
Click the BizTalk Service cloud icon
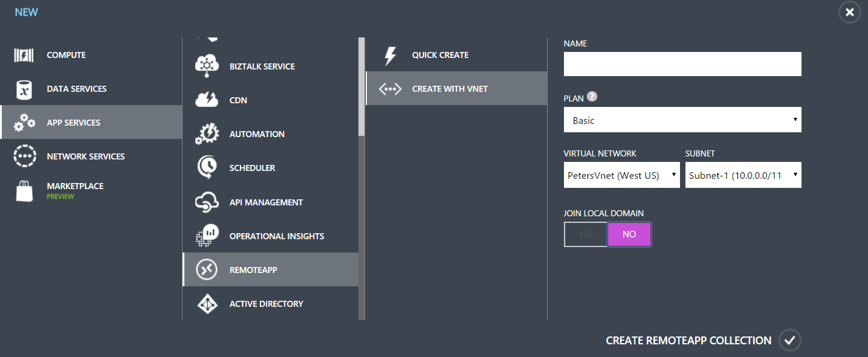click(x=207, y=66)
